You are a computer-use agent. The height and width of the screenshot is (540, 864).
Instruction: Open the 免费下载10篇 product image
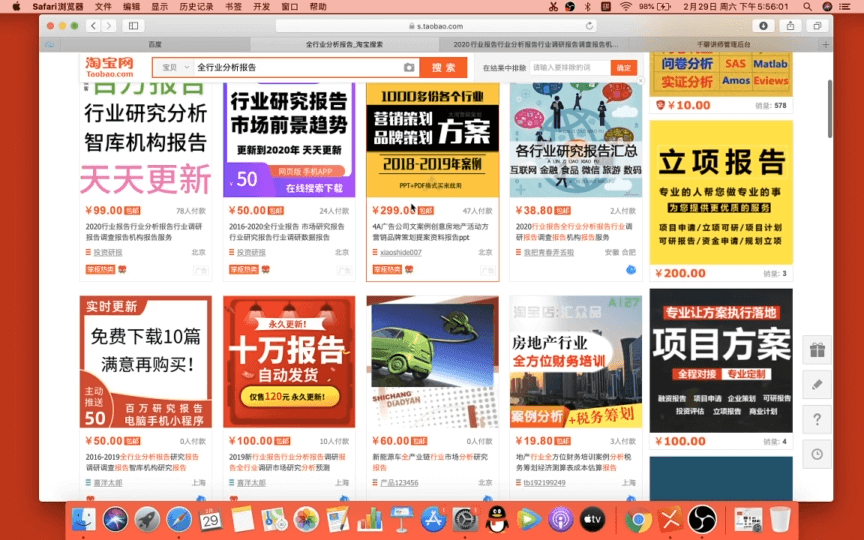click(145, 361)
